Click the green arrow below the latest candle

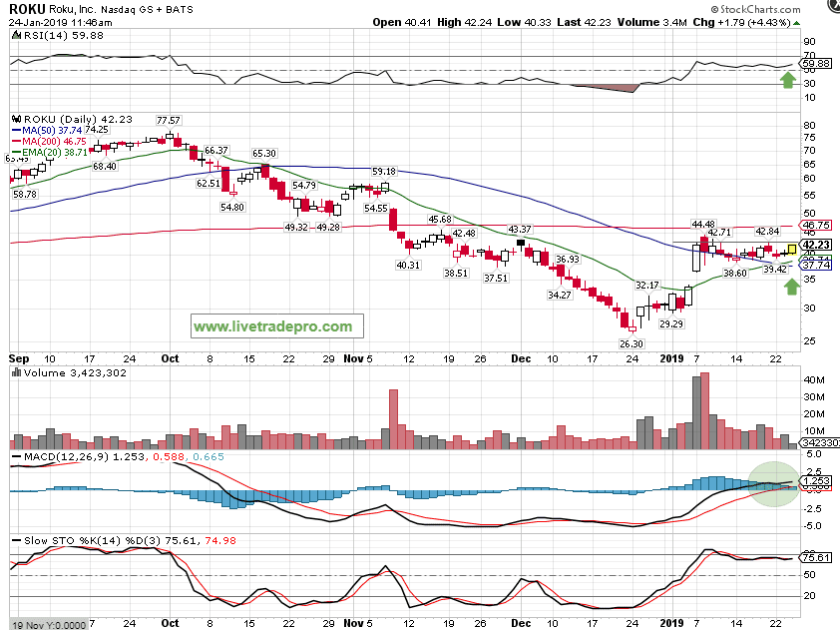pos(791,288)
